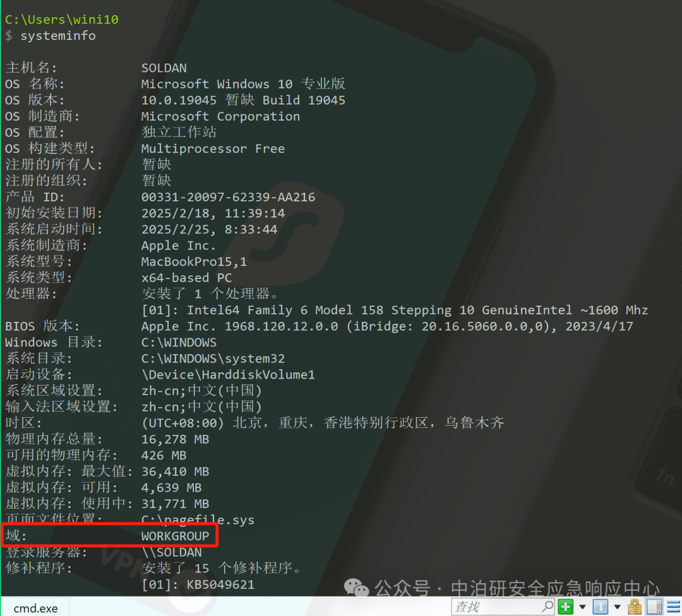Viewport: 682px width, 616px height.
Task: Open the hamburger settings menu icon
Action: pos(674,607)
